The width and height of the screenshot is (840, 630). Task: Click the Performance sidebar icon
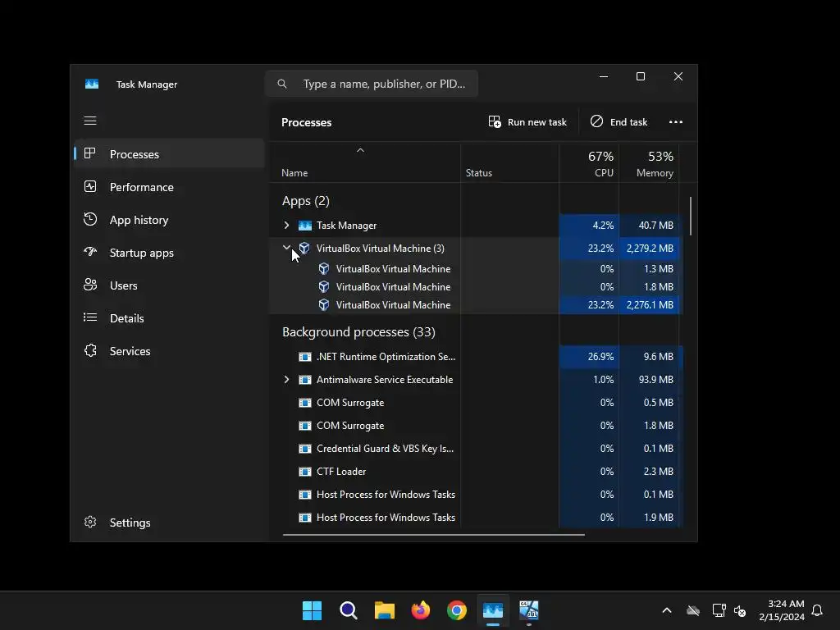(90, 186)
